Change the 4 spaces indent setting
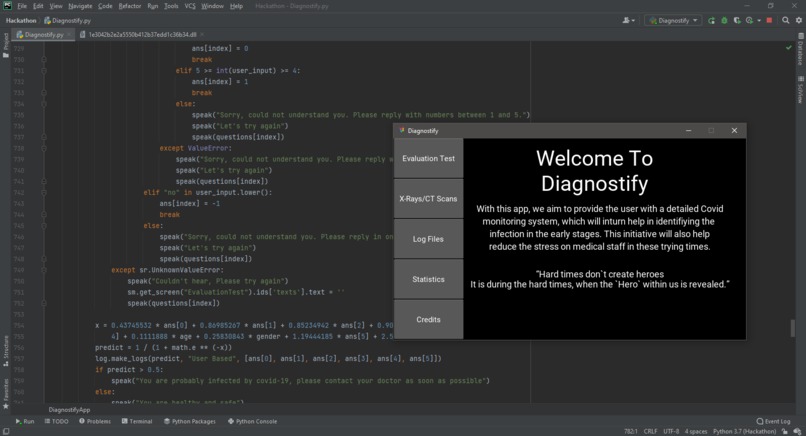 (695, 431)
